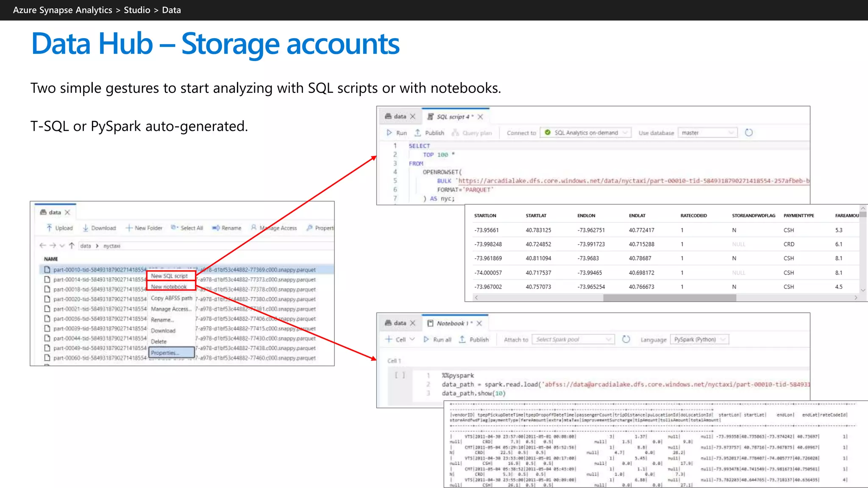Choose Delete from the context menu
Image resolution: width=868 pixels, height=488 pixels.
click(x=159, y=341)
